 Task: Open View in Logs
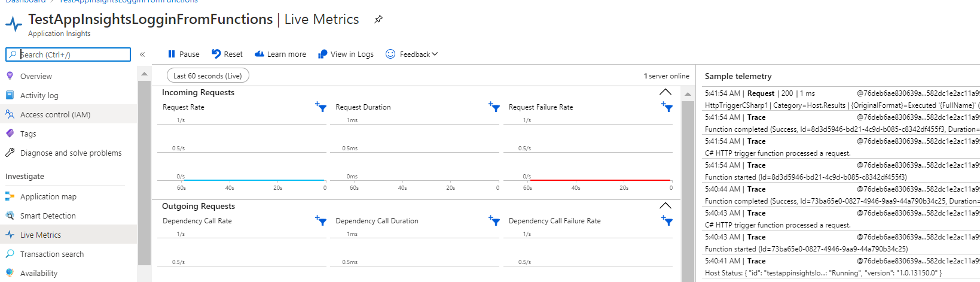[346, 54]
